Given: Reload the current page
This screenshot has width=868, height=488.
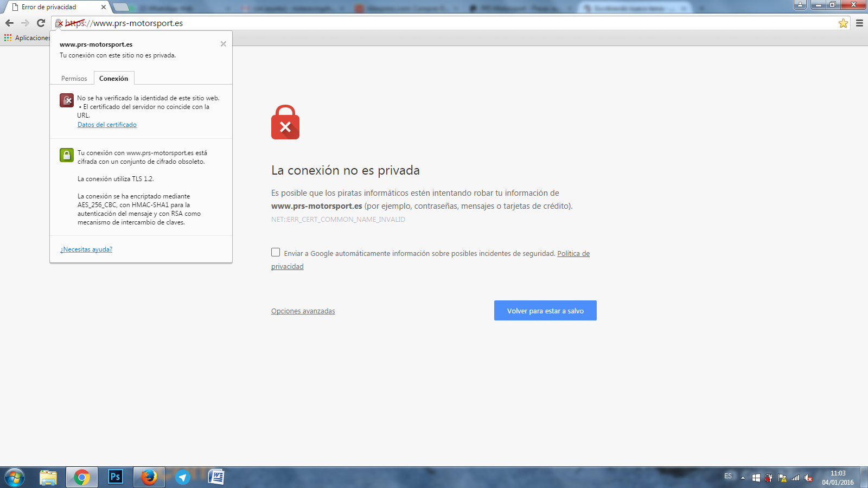Looking at the screenshot, I should click(x=41, y=23).
